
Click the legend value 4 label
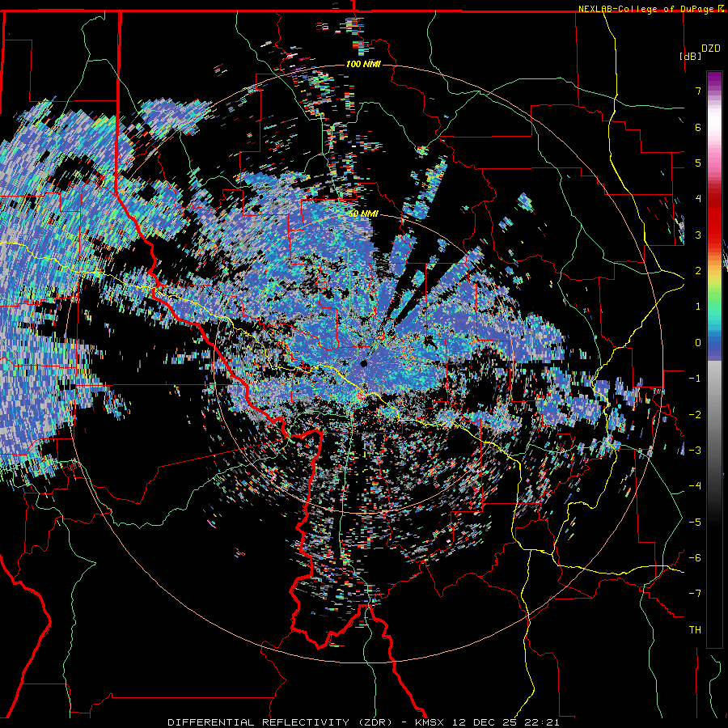[698, 199]
